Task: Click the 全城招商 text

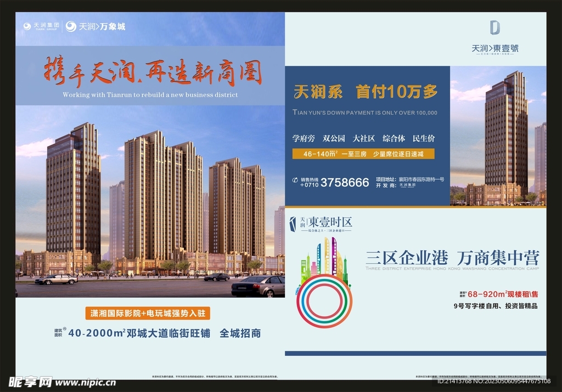Action: pos(240,333)
